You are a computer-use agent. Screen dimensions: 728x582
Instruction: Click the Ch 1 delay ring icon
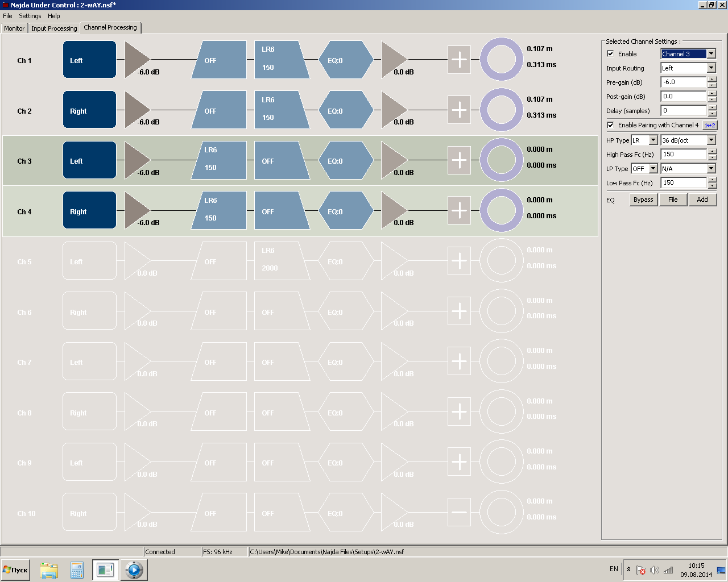pos(502,60)
